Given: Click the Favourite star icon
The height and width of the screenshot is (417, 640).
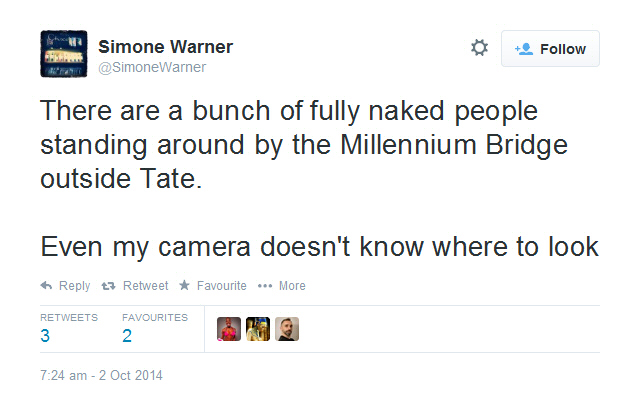Looking at the screenshot, I should 184,286.
